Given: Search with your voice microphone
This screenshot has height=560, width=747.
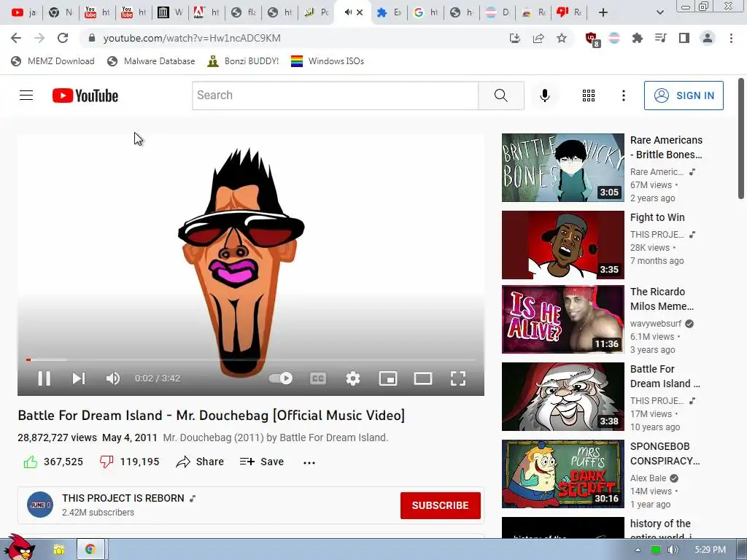Looking at the screenshot, I should point(544,96).
